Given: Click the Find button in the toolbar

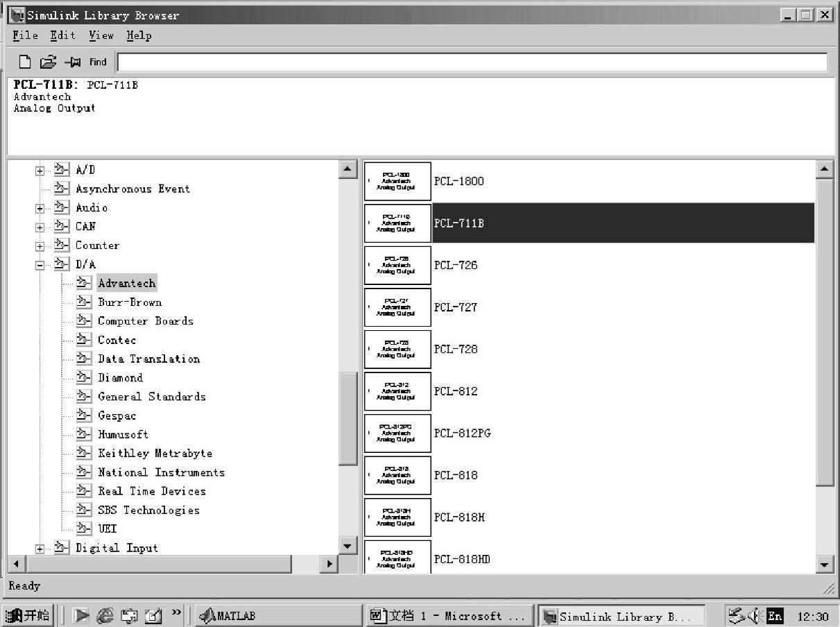Looking at the screenshot, I should coord(98,62).
